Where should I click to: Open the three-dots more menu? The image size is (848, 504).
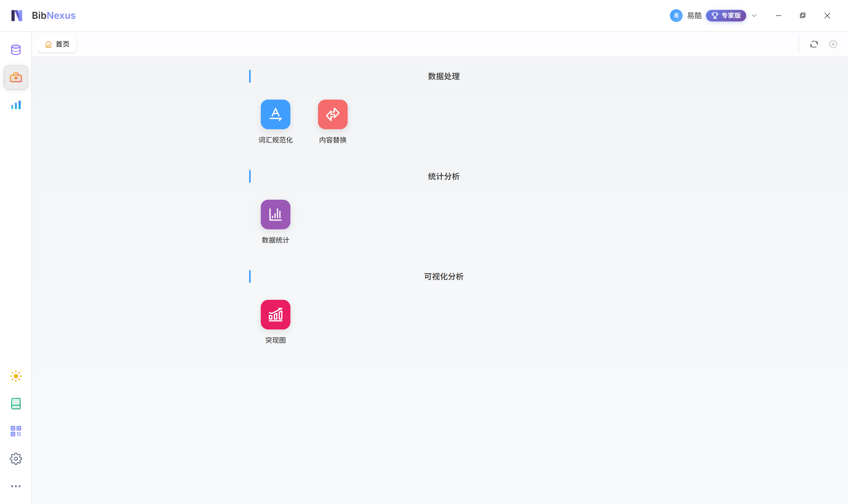click(x=16, y=486)
